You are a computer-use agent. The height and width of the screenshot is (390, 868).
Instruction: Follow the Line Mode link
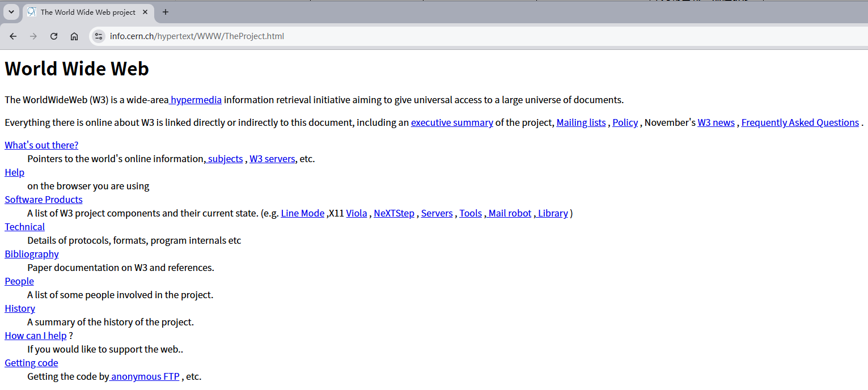coord(303,213)
